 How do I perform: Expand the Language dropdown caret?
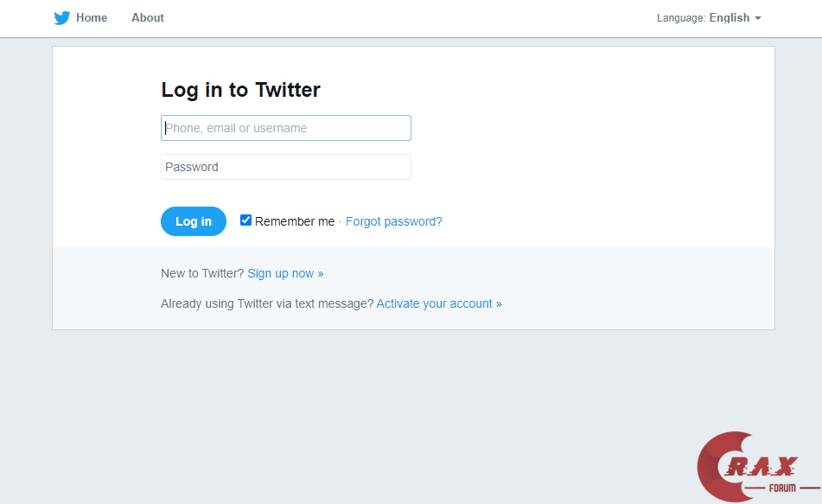(758, 18)
